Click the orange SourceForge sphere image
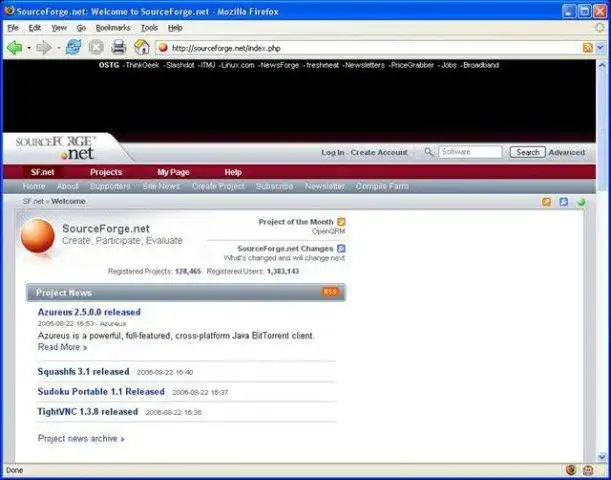 tap(38, 236)
